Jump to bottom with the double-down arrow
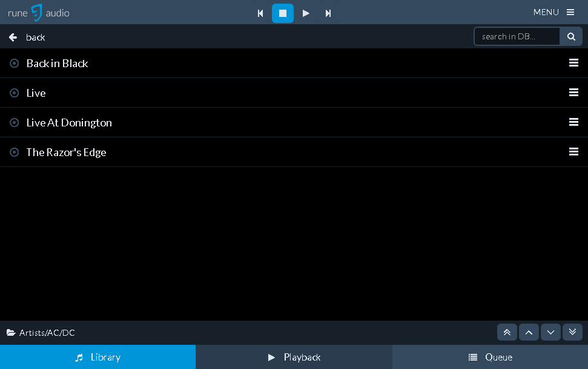This screenshot has height=369, width=588. (572, 332)
